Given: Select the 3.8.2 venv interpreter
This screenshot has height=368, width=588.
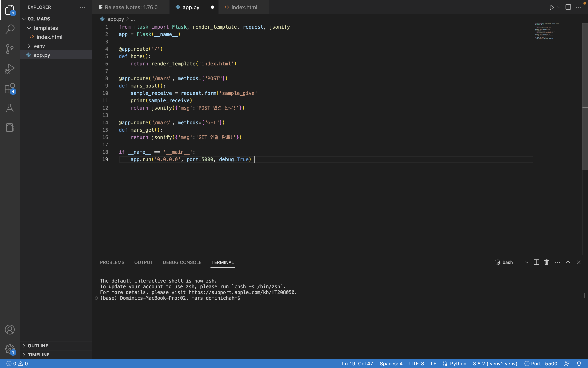Looking at the screenshot, I should click(495, 364).
